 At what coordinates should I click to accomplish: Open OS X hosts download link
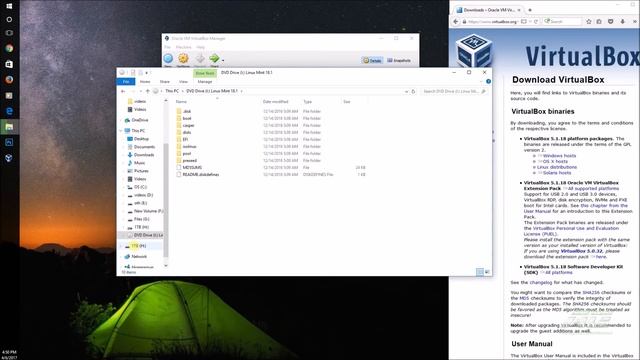556,162
